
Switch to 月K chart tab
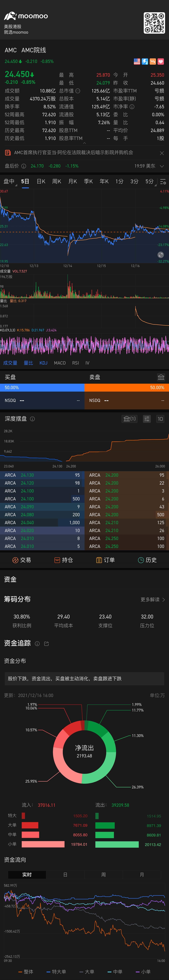tap(73, 181)
